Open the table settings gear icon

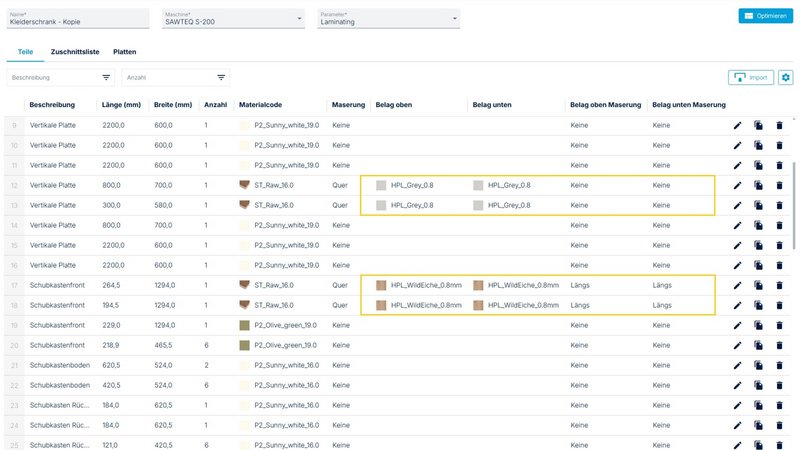point(785,77)
